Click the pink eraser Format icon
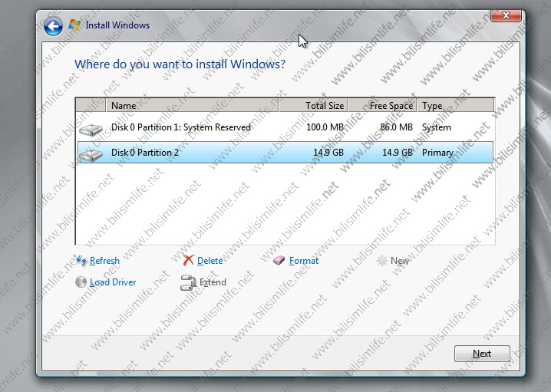 [x=279, y=260]
